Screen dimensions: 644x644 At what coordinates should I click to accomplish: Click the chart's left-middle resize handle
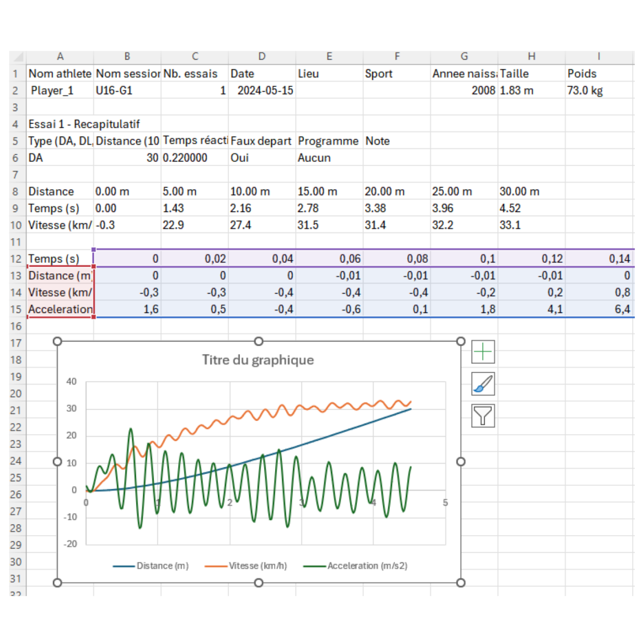tap(57, 462)
